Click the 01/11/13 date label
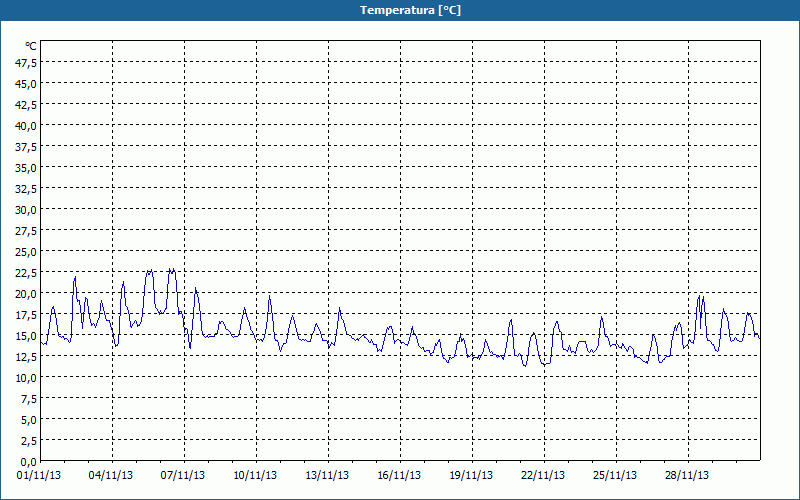Viewport: 800px width, 500px height. tap(39, 476)
